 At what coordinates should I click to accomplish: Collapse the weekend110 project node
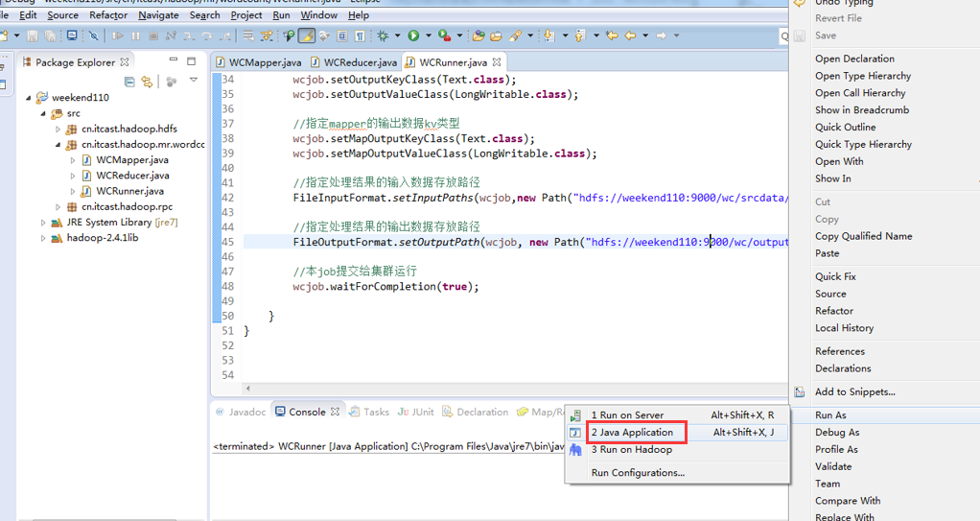pos(28,98)
